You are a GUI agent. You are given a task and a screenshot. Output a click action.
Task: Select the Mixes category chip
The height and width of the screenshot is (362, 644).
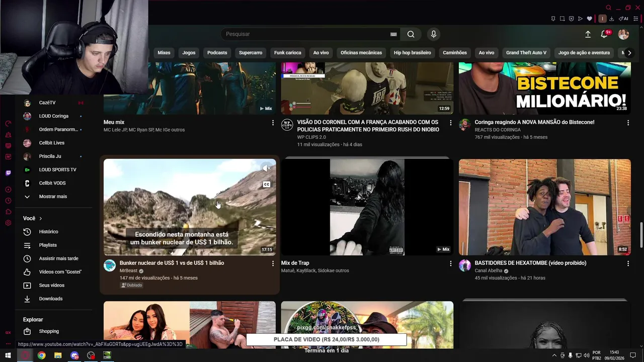(x=164, y=53)
